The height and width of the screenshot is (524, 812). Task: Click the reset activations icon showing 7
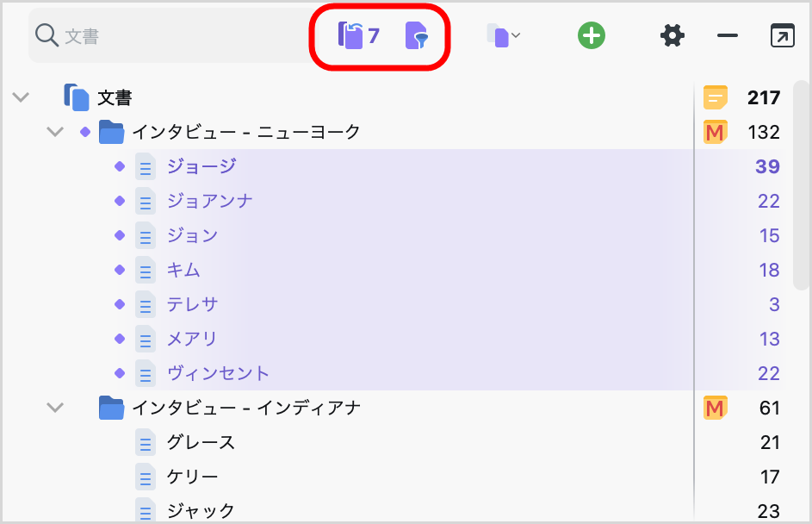coord(358,35)
